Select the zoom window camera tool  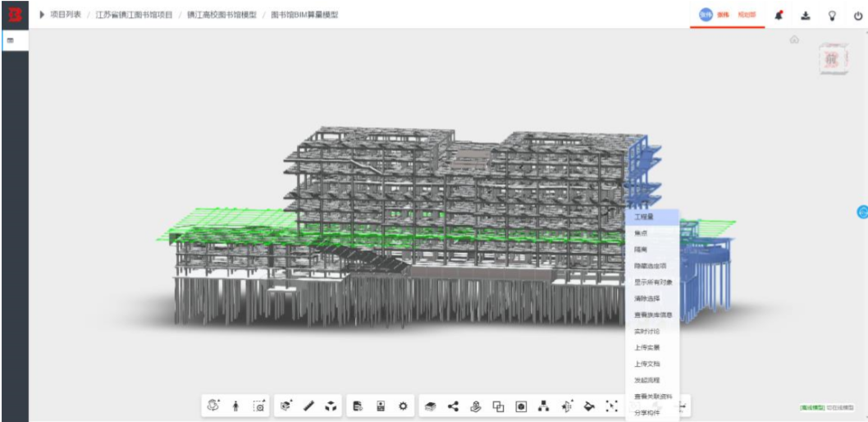click(x=259, y=406)
